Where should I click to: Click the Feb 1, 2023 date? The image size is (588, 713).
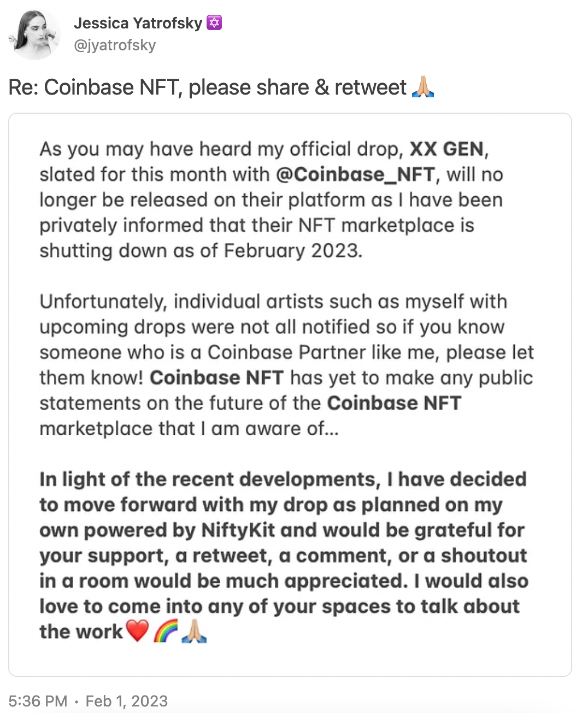(127, 701)
